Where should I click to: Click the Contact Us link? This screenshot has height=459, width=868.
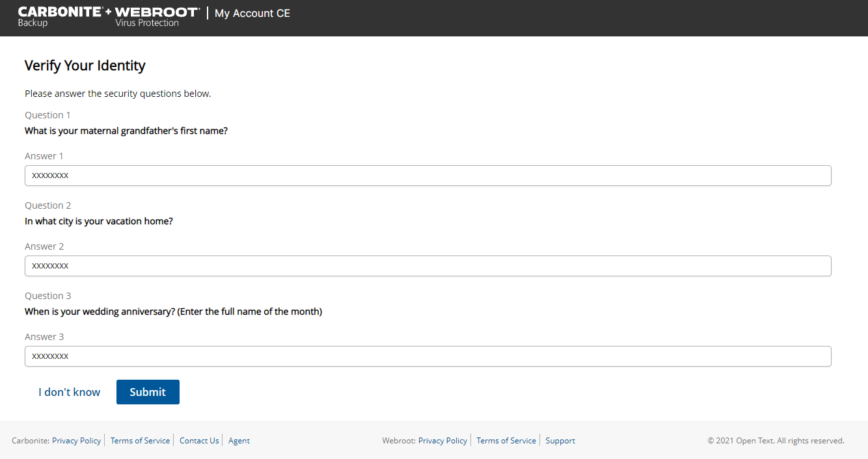coord(198,440)
